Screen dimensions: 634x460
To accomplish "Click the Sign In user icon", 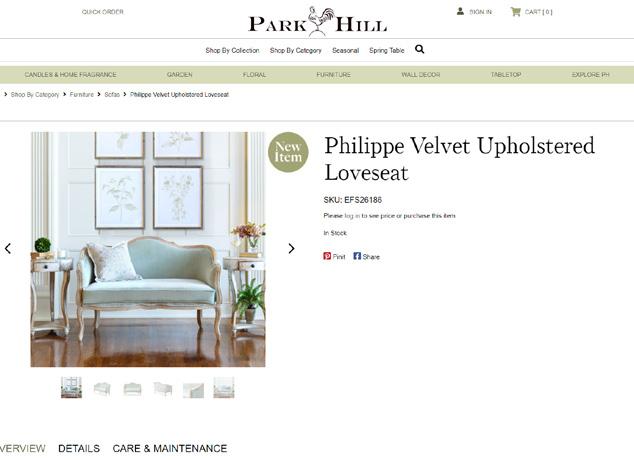I will (460, 11).
